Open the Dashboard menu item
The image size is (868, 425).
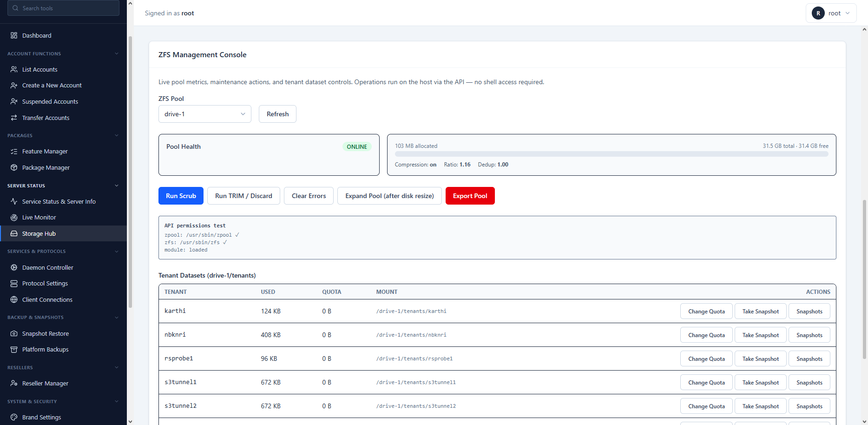pyautogui.click(x=63, y=35)
